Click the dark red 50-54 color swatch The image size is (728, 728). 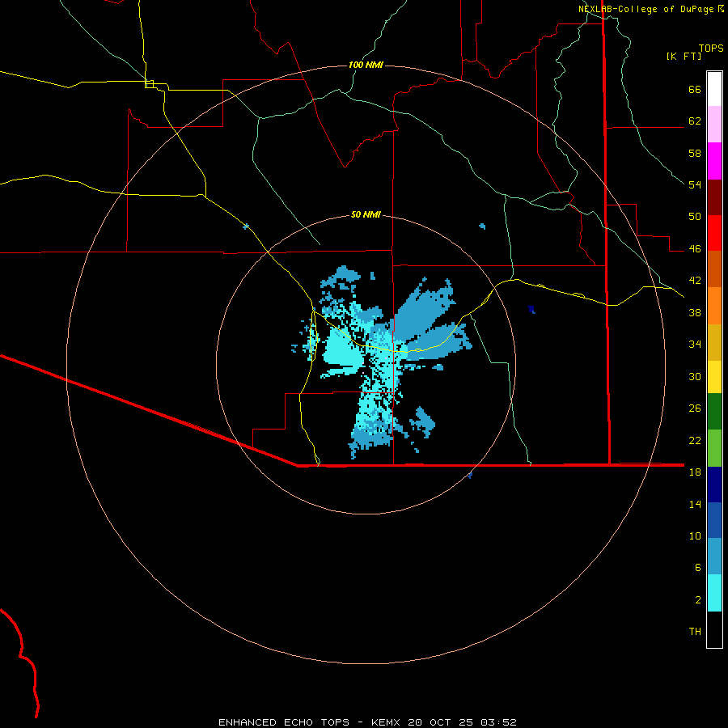pyautogui.click(x=714, y=197)
